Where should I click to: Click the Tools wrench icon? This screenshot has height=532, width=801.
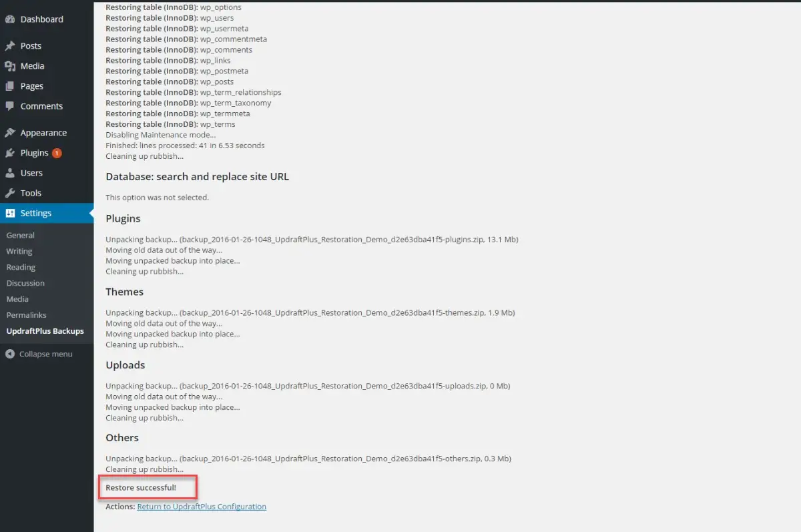(10, 193)
